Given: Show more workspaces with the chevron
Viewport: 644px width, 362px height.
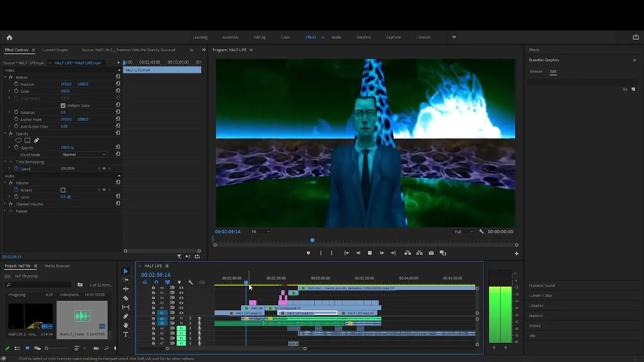Looking at the screenshot, I should (x=454, y=37).
